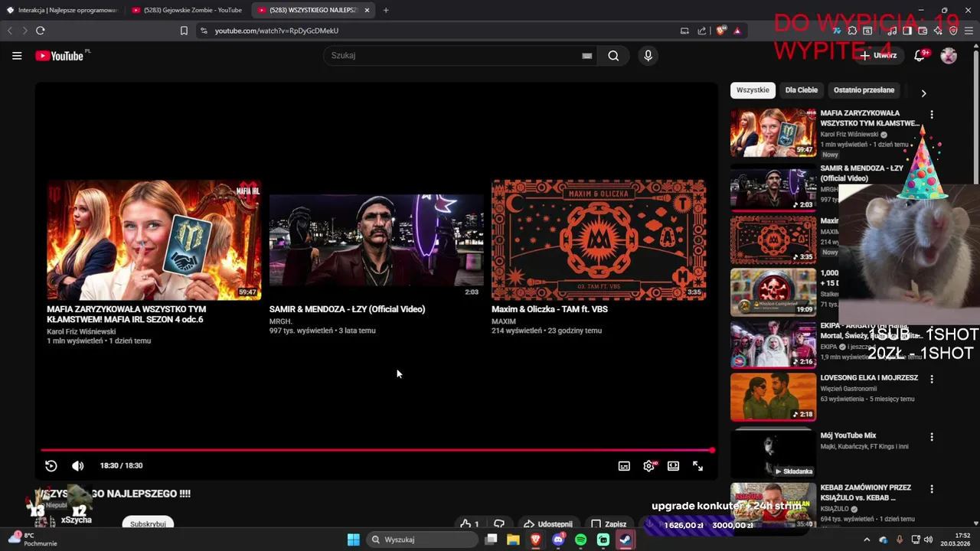Open the YouTube notifications bell

(921, 55)
